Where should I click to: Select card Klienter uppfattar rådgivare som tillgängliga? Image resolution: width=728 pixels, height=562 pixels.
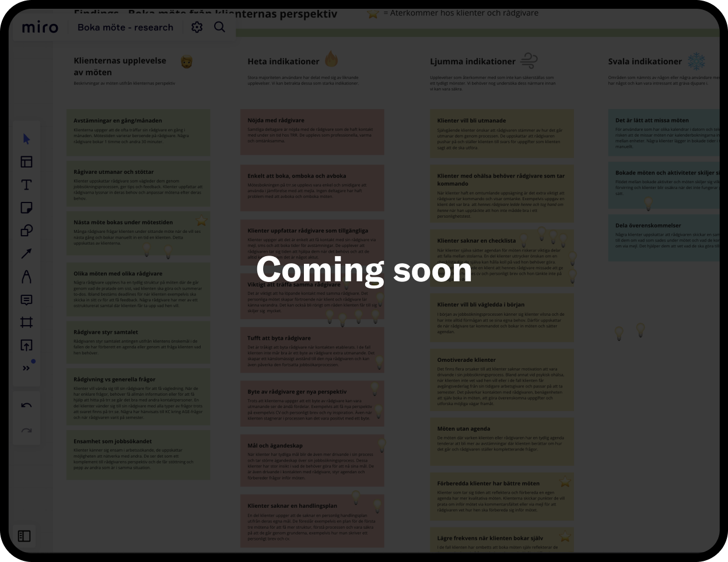point(313,243)
